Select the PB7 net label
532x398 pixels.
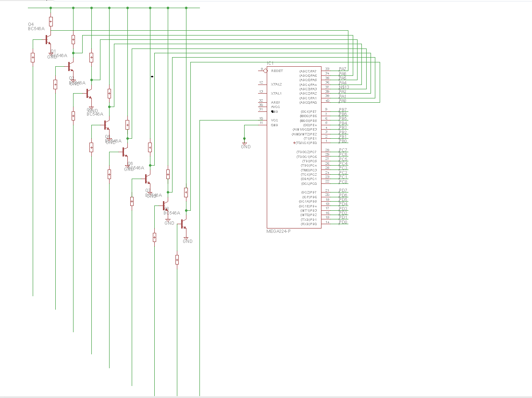[343, 110]
